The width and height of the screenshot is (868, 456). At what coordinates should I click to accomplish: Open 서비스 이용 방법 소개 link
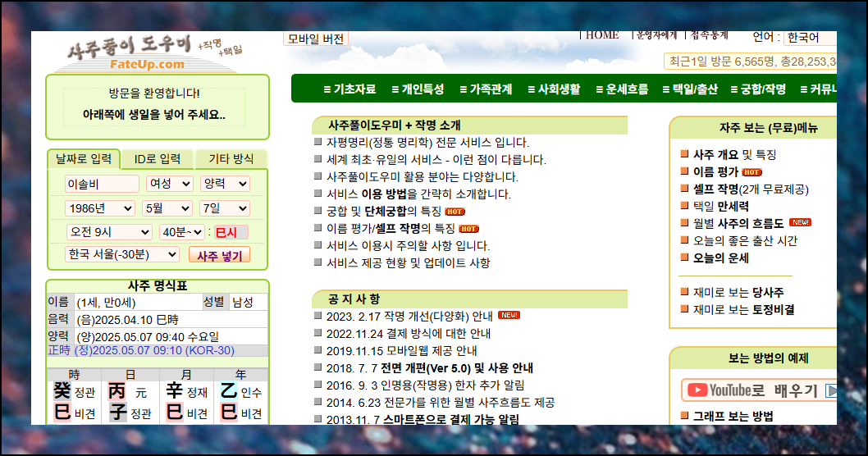(x=418, y=194)
